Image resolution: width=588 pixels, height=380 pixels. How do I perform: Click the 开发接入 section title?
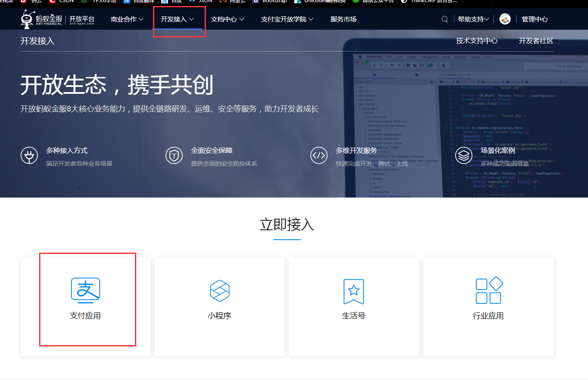point(38,41)
